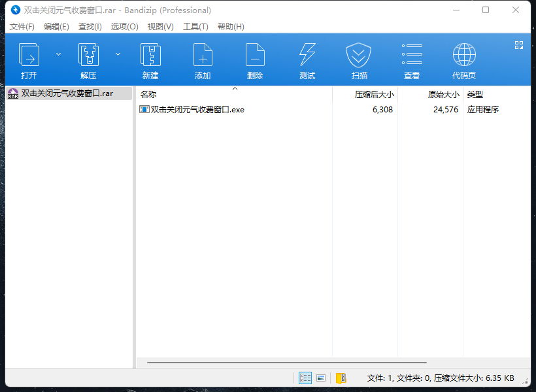This screenshot has height=392, width=536.
Task: Click the Code page (代码页) globe icon
Action: (x=464, y=55)
